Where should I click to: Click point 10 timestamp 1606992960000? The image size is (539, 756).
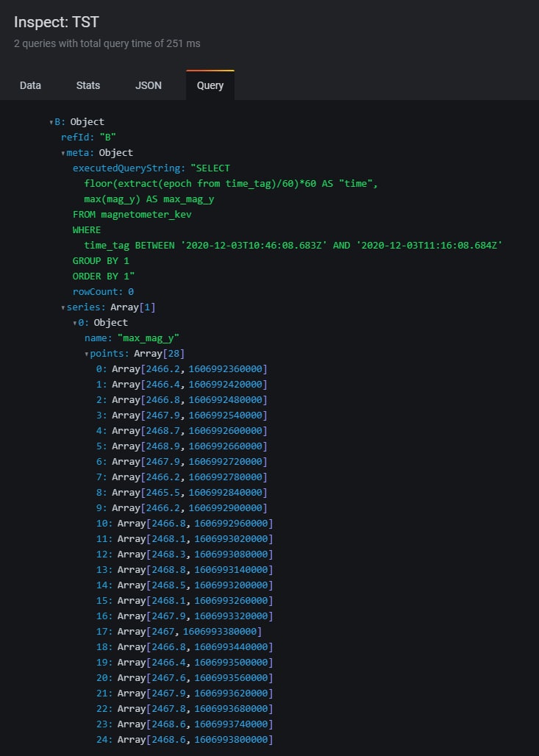coord(232,523)
